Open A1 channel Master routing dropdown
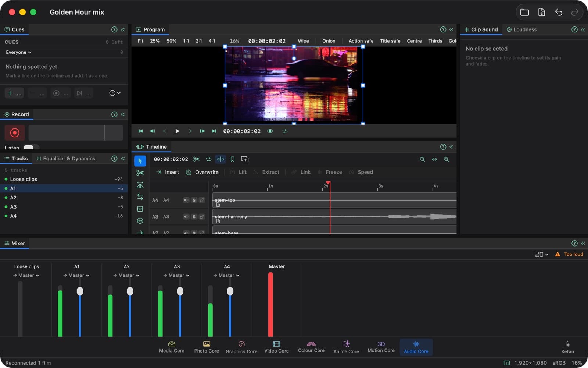 click(x=76, y=275)
